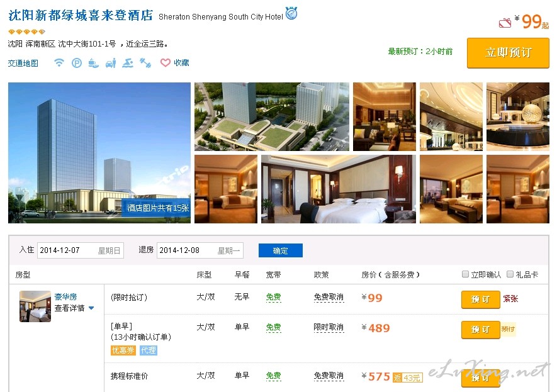Open the lounge interior thumbnail
This screenshot has height=392, width=557.
pyautogui.click(x=385, y=117)
